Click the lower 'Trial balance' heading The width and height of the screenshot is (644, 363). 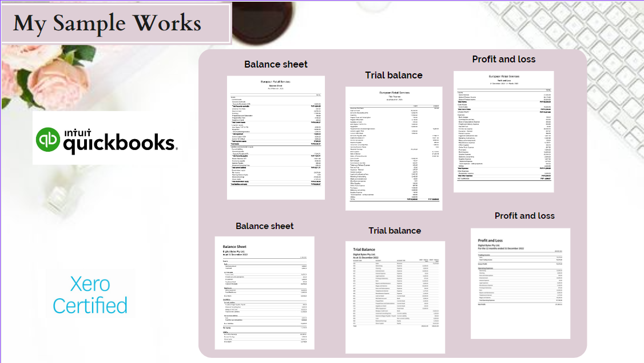tap(395, 231)
